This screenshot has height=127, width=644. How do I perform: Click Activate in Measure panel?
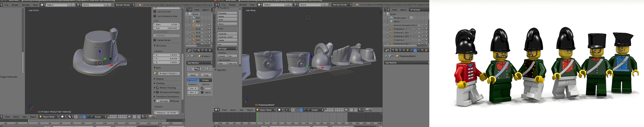point(163,101)
